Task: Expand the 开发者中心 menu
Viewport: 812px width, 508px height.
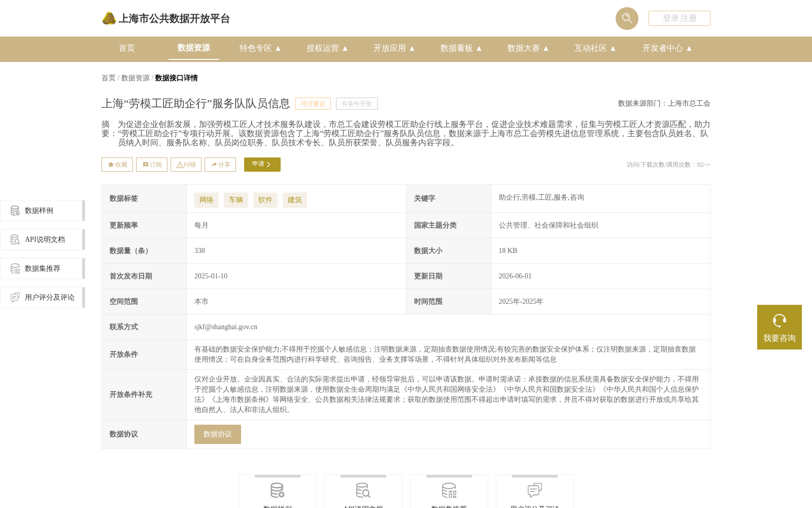Action: click(x=667, y=48)
